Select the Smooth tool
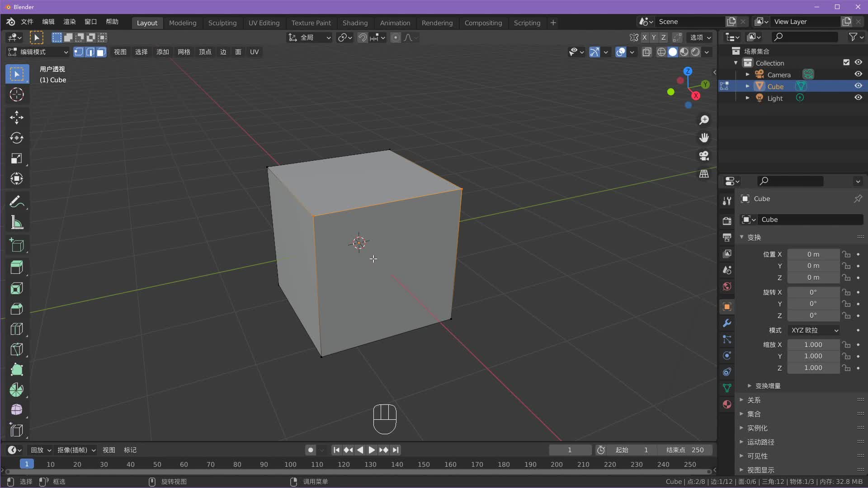This screenshot has width=868, height=488. 17,410
